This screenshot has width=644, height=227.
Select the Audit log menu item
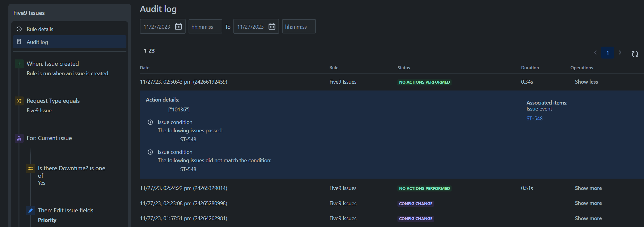tap(70, 42)
